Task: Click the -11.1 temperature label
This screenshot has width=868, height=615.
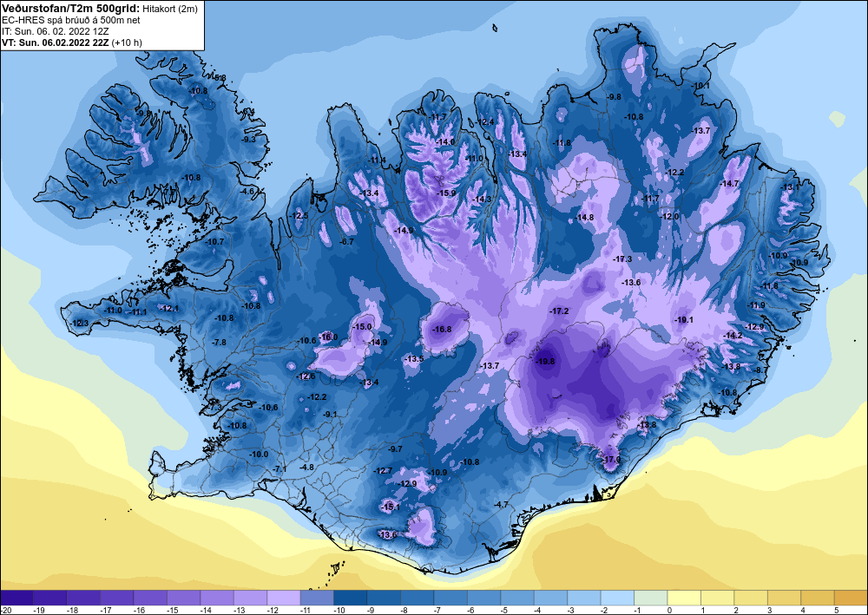Action: tap(137, 312)
